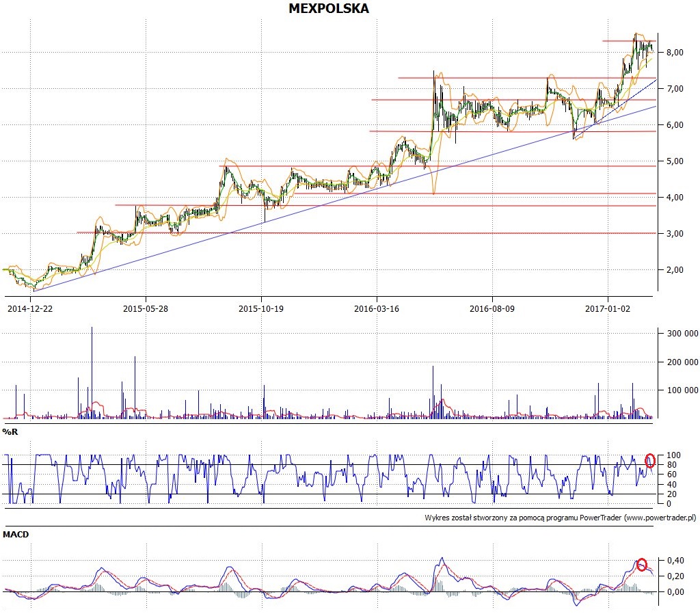
Task: Click the 2015-10-19 date label
Action: (x=261, y=308)
